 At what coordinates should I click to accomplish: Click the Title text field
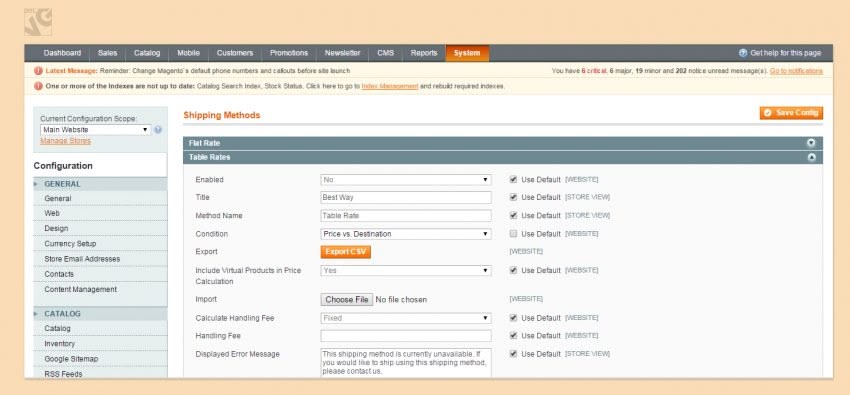[x=405, y=197]
